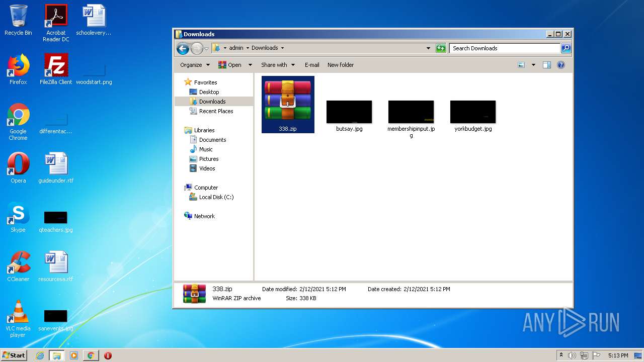Open address bar previous locations dropdown
644x362 pixels.
coord(428,48)
